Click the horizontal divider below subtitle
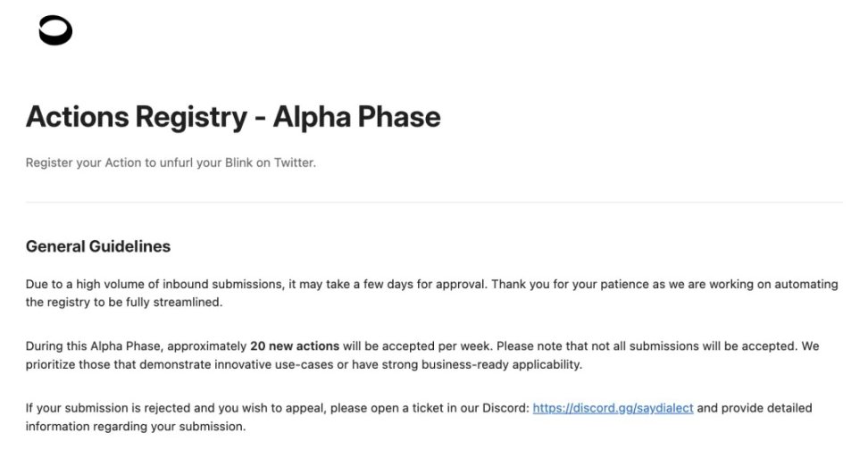This screenshot has width=868, height=449. (434, 202)
